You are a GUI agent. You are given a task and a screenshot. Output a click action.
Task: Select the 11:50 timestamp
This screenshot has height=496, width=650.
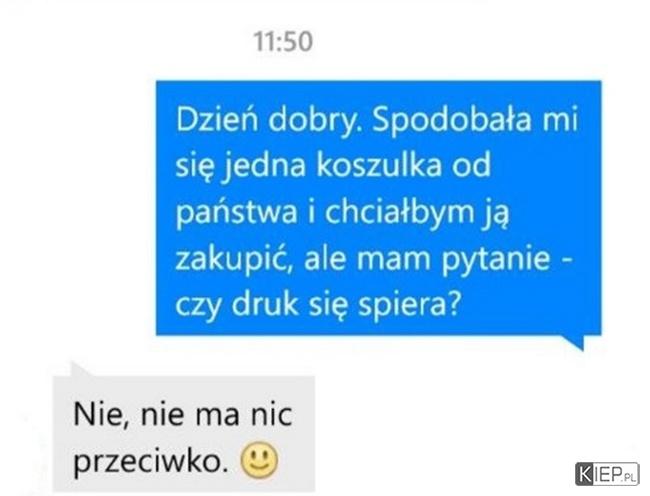point(283,41)
